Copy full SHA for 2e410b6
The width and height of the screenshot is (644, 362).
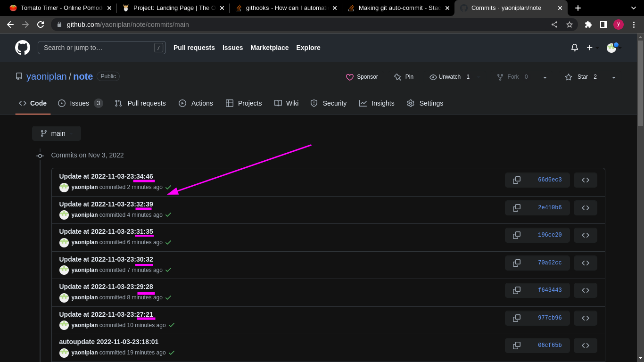point(517,208)
